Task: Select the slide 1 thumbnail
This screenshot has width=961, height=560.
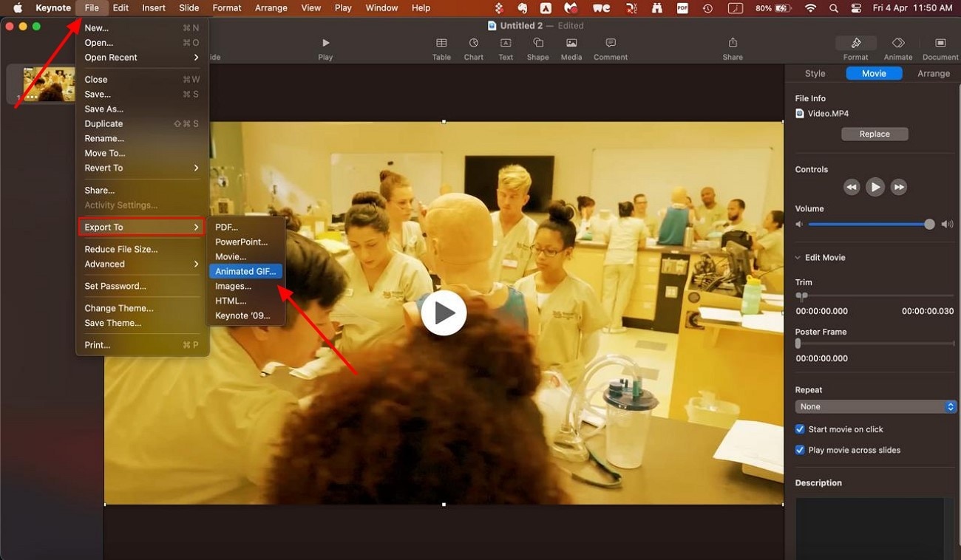Action: (49, 83)
